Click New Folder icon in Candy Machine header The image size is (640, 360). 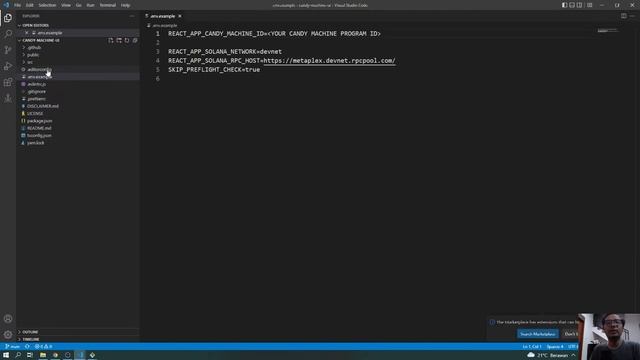(x=119, y=40)
